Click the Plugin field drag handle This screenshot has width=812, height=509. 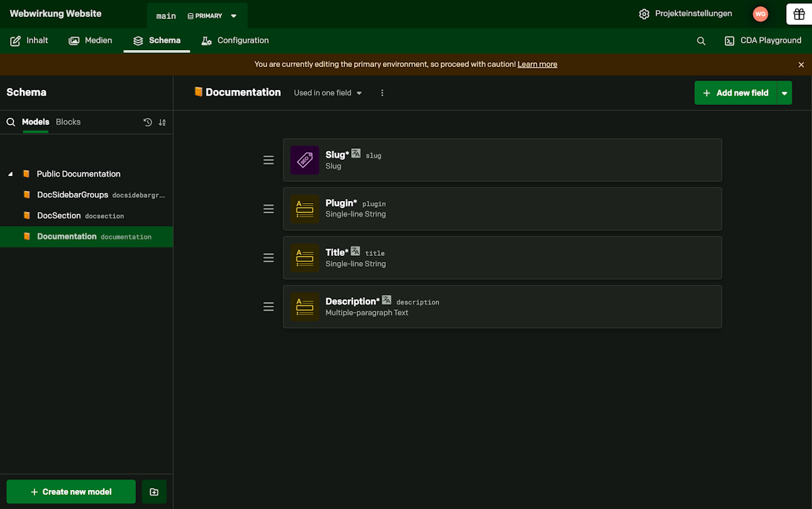click(x=269, y=209)
